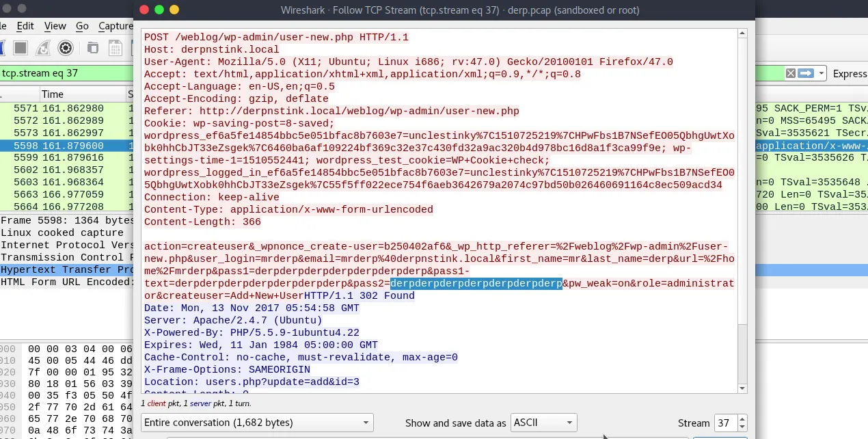Select Frame 5598 row in packet details
This screenshot has height=439, width=868.
coord(67,221)
